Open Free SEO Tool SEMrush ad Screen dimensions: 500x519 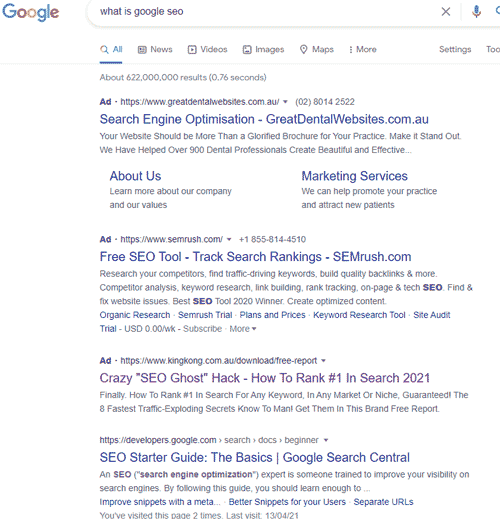tap(255, 257)
